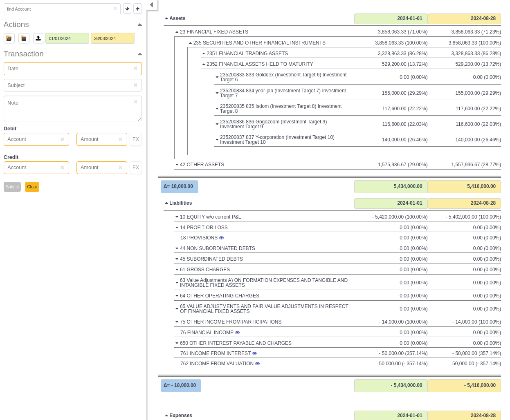Collapse the Assets section header
Screen dimensions: 510x420
(x=166, y=18)
